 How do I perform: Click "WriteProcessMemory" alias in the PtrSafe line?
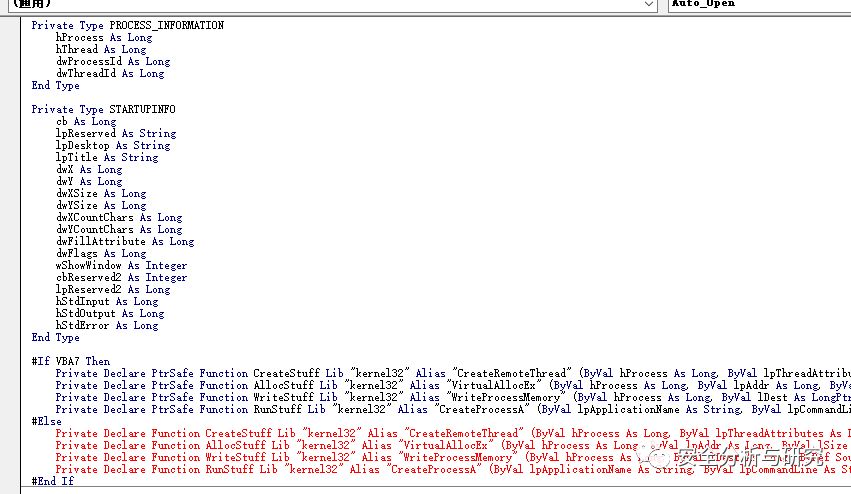pos(506,397)
